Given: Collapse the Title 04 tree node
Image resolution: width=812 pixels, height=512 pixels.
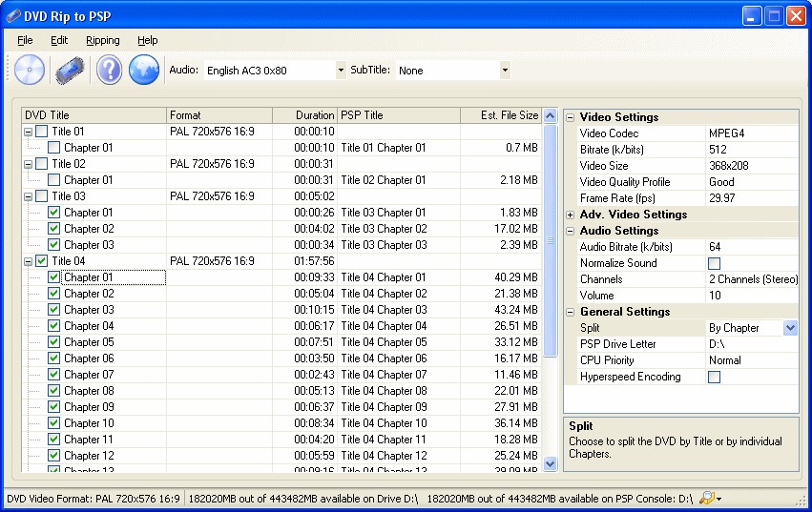Looking at the screenshot, I should pyautogui.click(x=29, y=262).
